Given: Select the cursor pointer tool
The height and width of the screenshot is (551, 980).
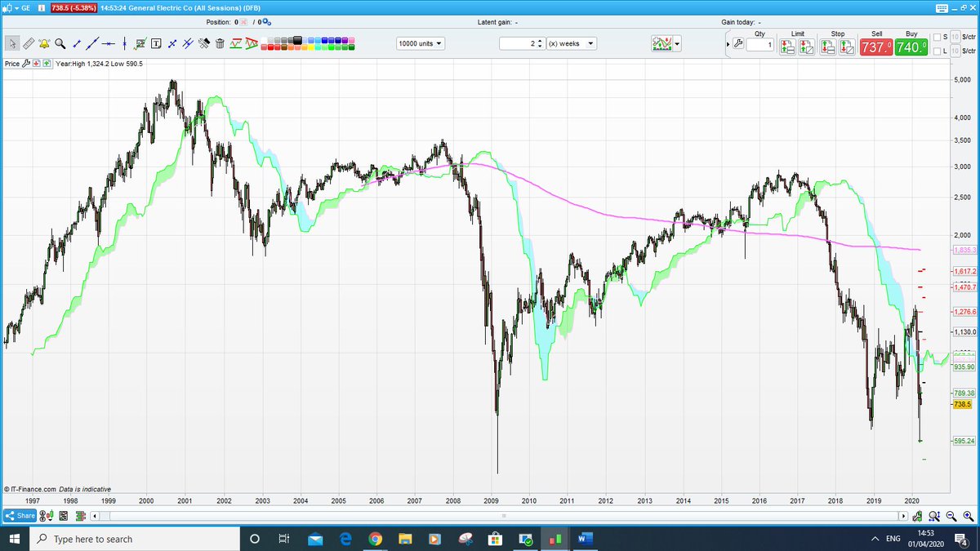Looking at the screenshot, I should pos(13,43).
